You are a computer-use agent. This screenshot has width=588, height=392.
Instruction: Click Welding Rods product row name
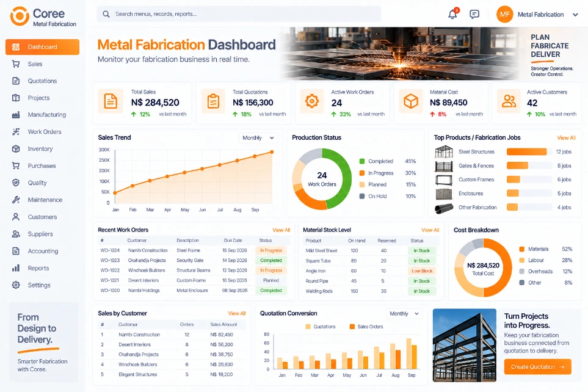coord(319,291)
